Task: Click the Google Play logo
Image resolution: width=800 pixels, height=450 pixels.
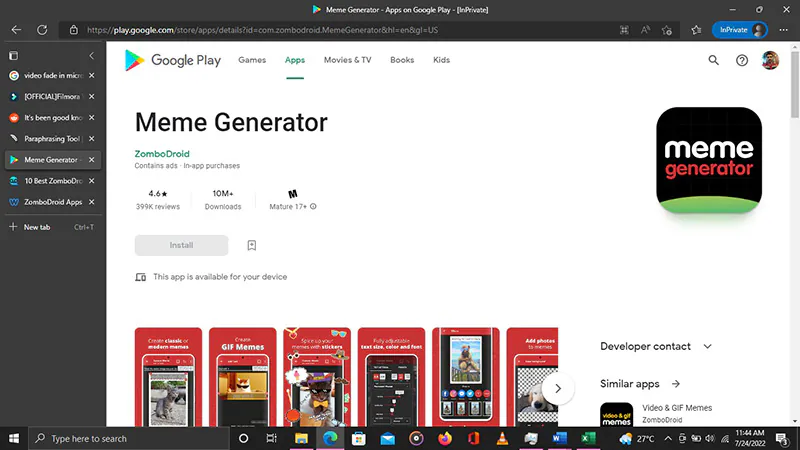Action: point(173,60)
